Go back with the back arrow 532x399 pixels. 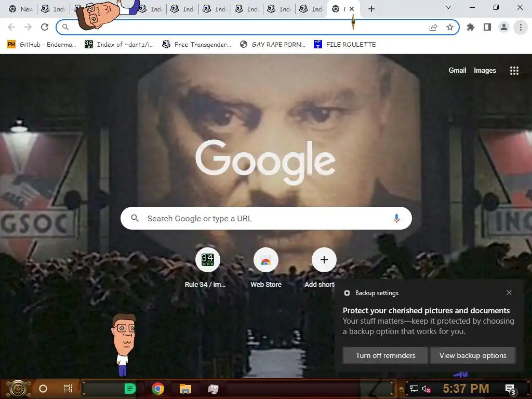point(11,27)
